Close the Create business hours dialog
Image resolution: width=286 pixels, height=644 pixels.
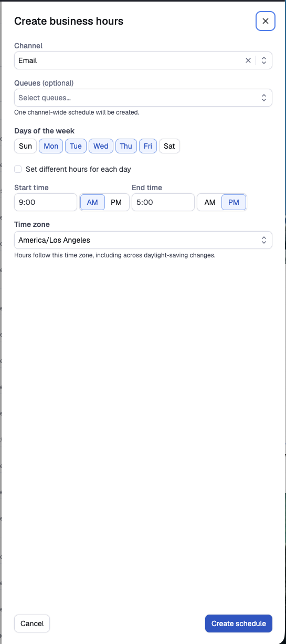[x=265, y=21]
